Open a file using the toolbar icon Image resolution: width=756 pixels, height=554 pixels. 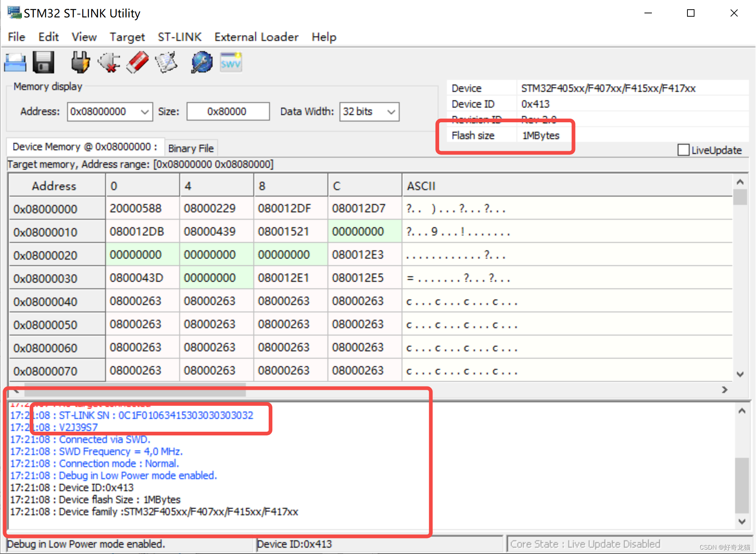click(x=15, y=62)
